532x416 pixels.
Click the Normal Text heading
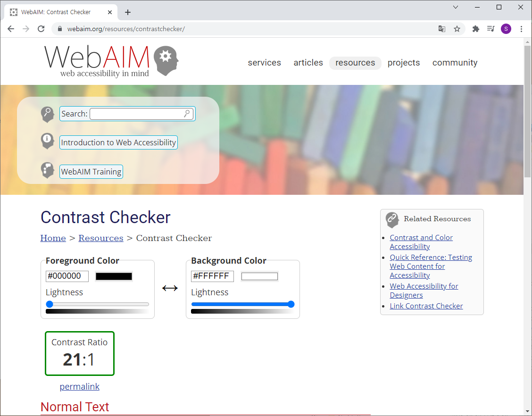(x=75, y=407)
